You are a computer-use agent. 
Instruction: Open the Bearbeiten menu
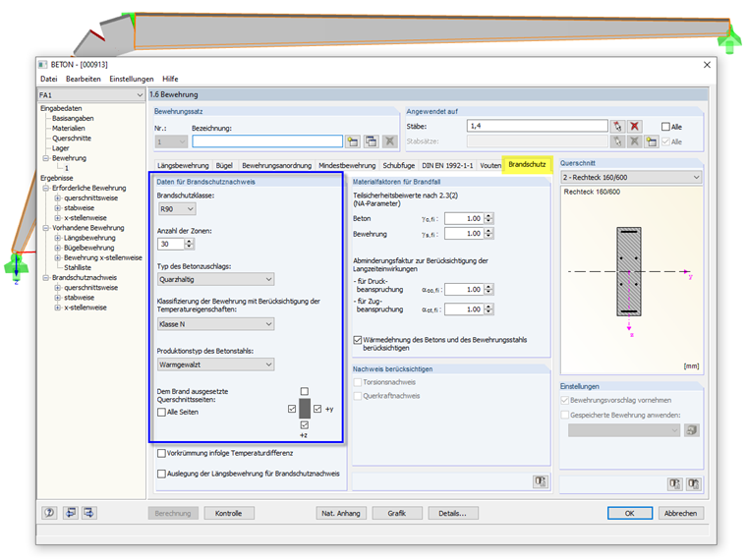tap(84, 79)
